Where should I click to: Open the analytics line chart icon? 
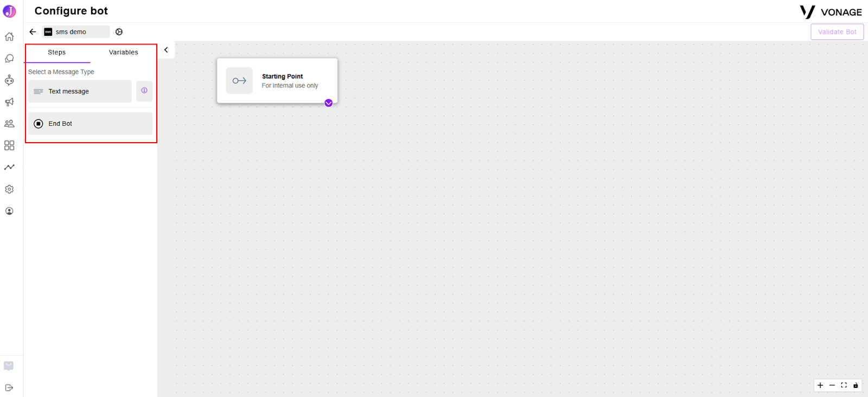click(x=9, y=167)
